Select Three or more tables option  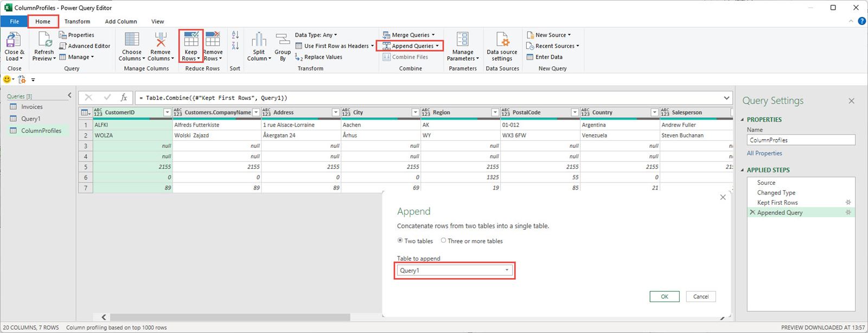(x=444, y=241)
